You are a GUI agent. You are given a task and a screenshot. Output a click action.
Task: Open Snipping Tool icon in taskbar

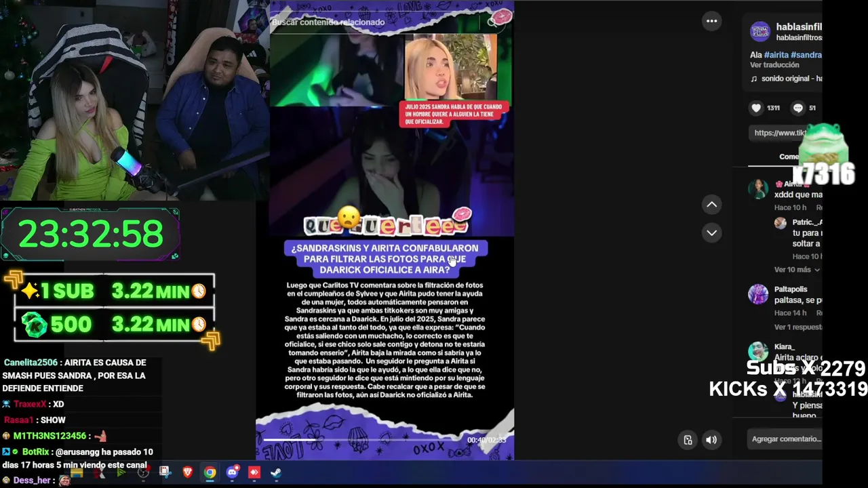tap(165, 472)
